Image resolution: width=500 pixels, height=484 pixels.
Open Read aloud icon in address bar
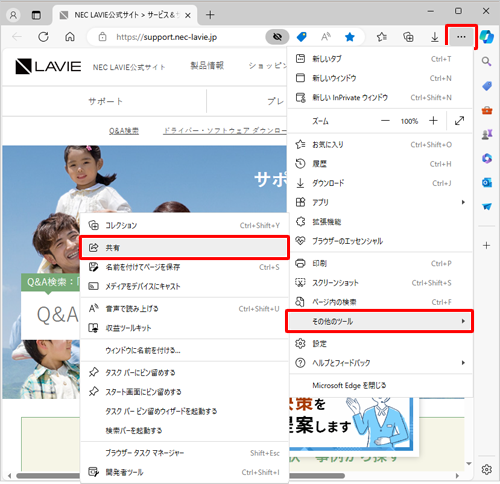point(326,37)
